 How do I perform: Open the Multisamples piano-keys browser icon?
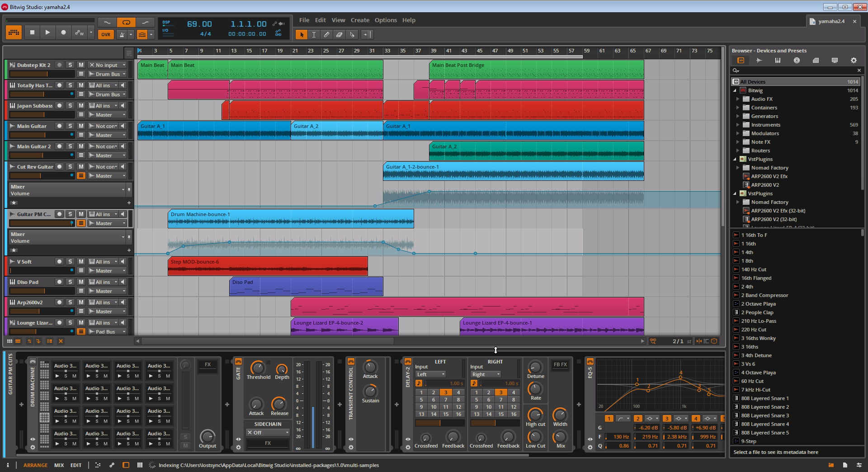(778, 60)
